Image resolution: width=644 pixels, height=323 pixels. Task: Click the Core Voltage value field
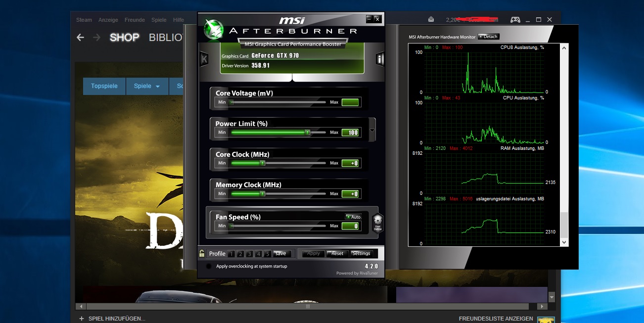pos(350,102)
